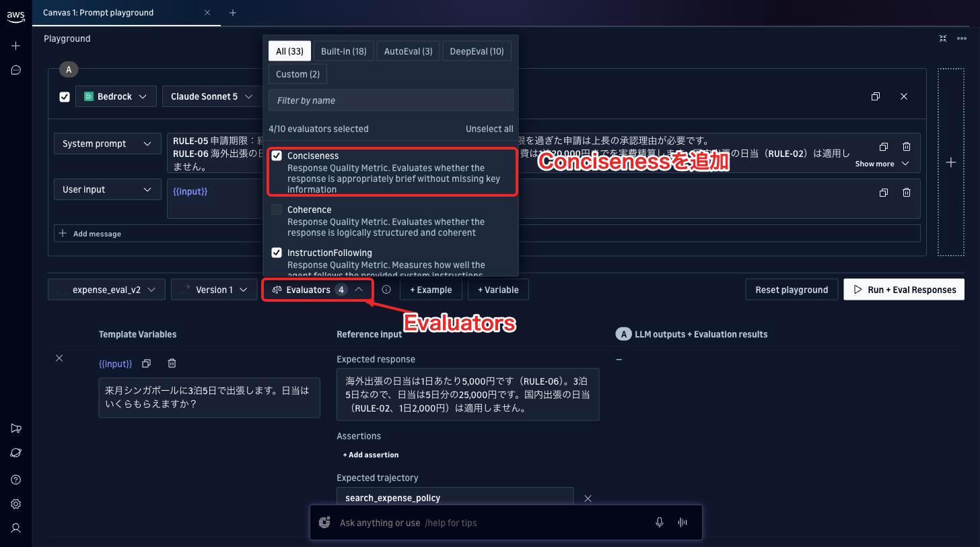Open the Claude Sonnet 5 model dropdown

tap(212, 96)
